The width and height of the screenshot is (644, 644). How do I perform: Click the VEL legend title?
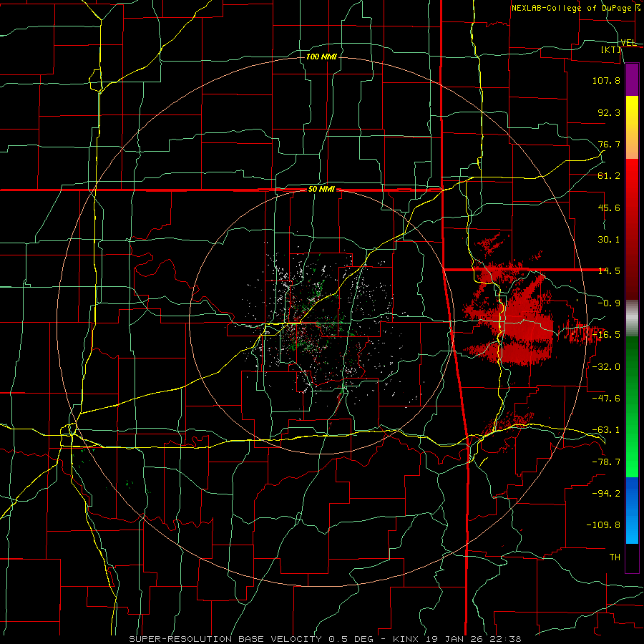pyautogui.click(x=628, y=43)
